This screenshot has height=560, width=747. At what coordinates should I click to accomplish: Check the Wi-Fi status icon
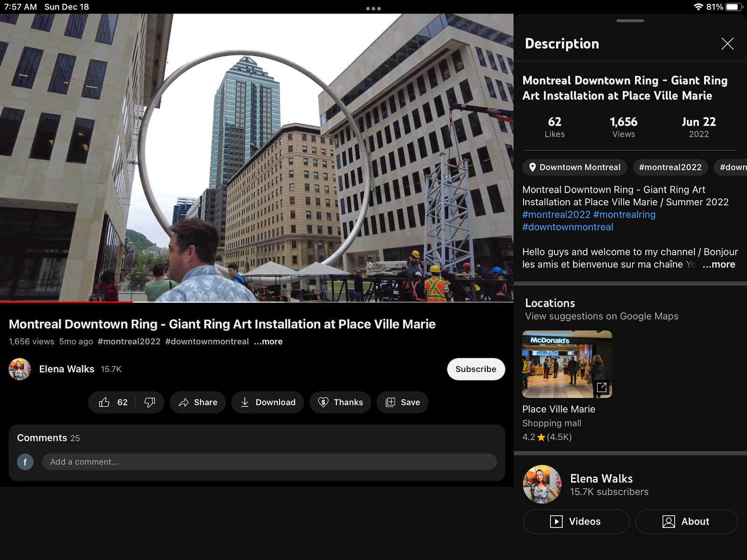click(x=698, y=7)
